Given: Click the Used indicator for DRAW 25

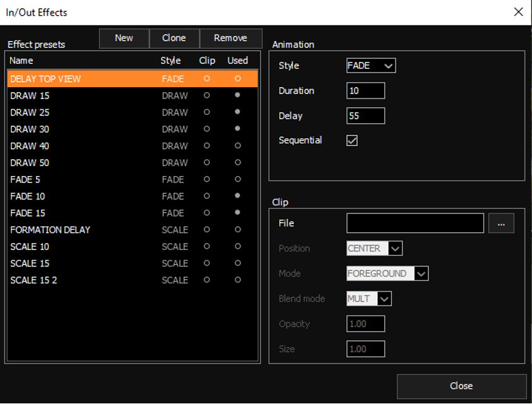Looking at the screenshot, I should coord(238,112).
